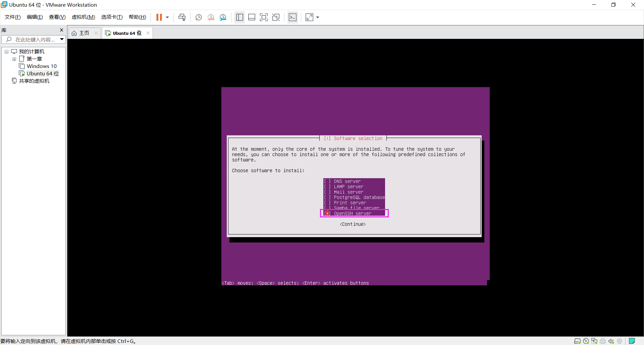
Task: Take a snapshot of the virtual machine
Action: (199, 17)
